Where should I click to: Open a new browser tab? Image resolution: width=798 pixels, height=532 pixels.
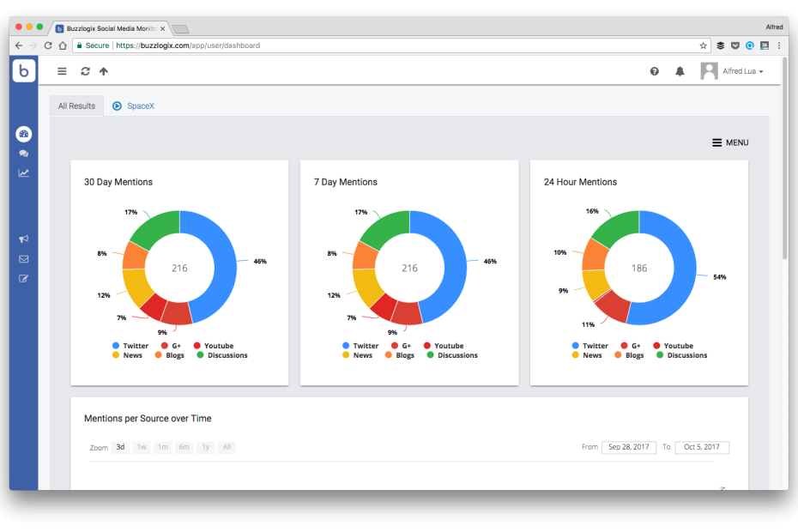click(x=181, y=29)
